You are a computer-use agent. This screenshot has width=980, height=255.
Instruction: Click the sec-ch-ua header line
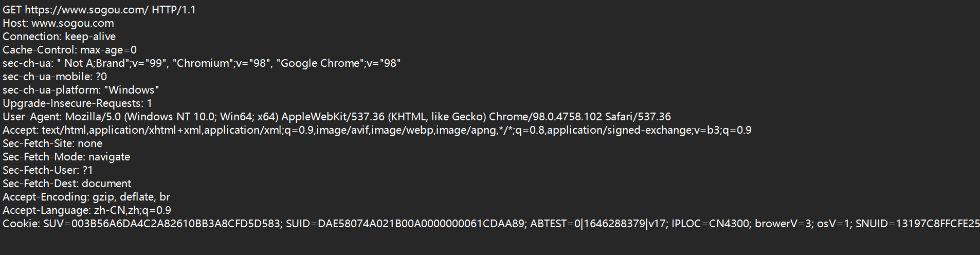[x=202, y=63]
